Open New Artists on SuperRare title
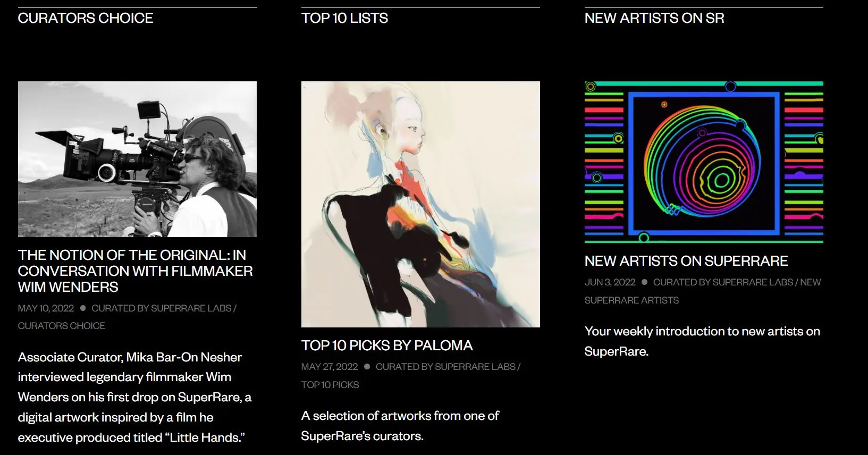Viewport: 868px width, 455px height. (x=686, y=261)
